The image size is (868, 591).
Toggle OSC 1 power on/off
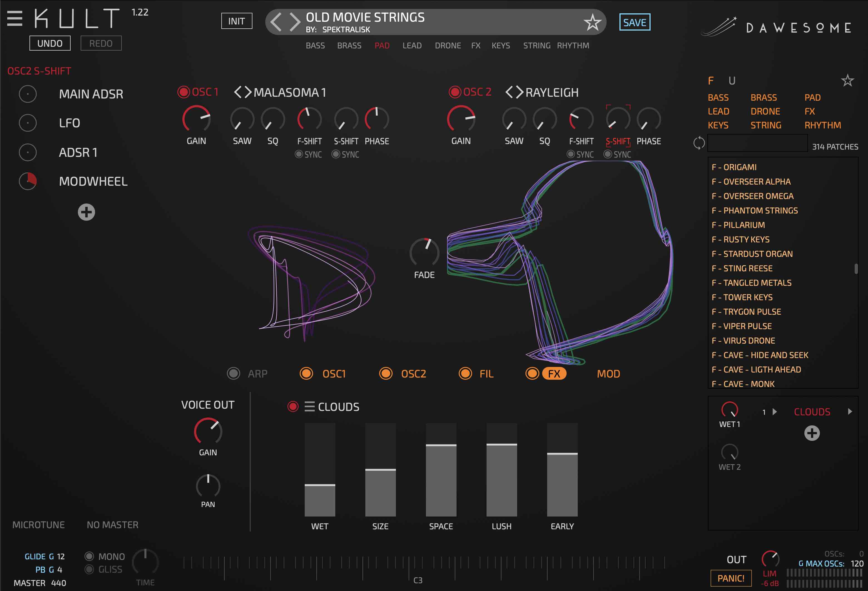pos(183,92)
